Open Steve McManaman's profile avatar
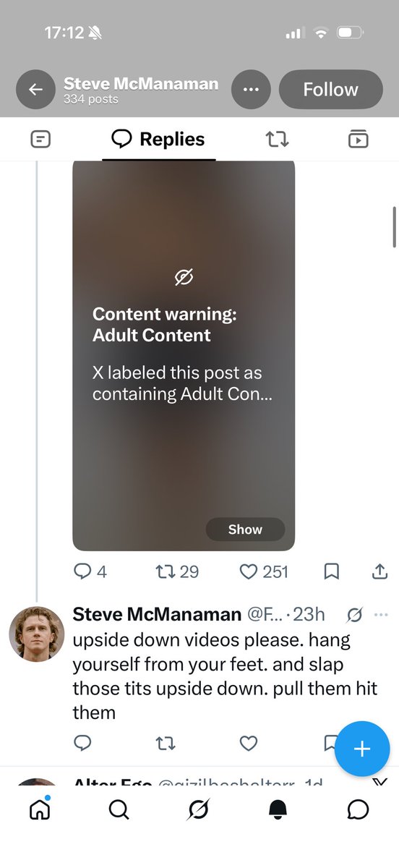The height and width of the screenshot is (868, 399). tap(36, 634)
